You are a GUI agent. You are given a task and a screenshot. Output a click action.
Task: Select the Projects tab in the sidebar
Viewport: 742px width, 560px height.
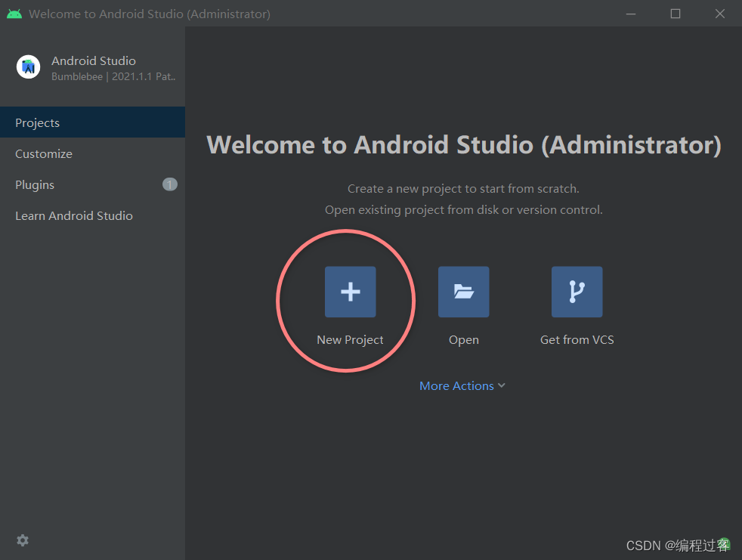tap(93, 122)
